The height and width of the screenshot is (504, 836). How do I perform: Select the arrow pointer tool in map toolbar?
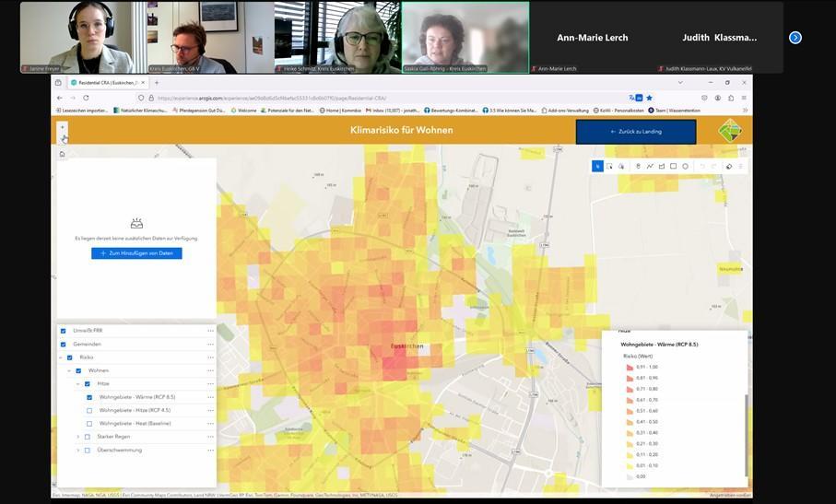(x=598, y=166)
